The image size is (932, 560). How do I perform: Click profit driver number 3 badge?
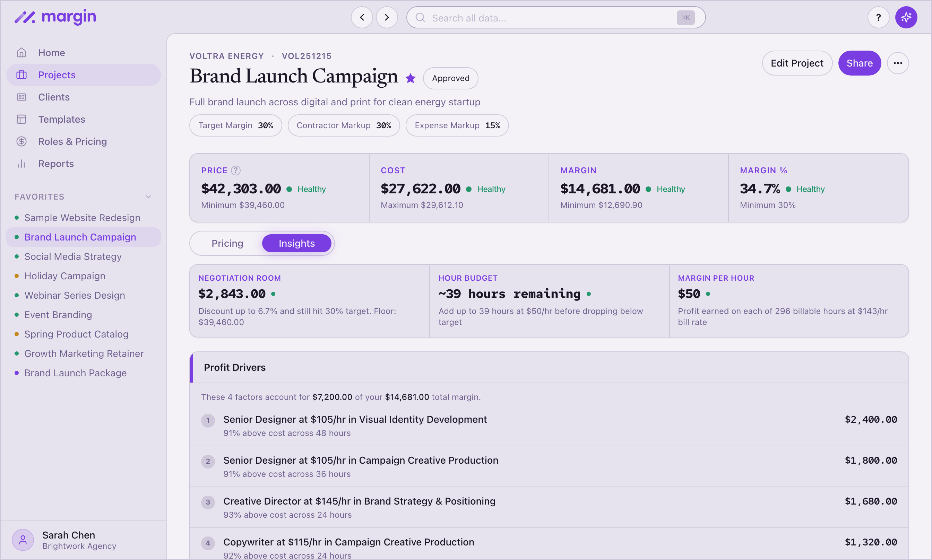click(x=208, y=502)
